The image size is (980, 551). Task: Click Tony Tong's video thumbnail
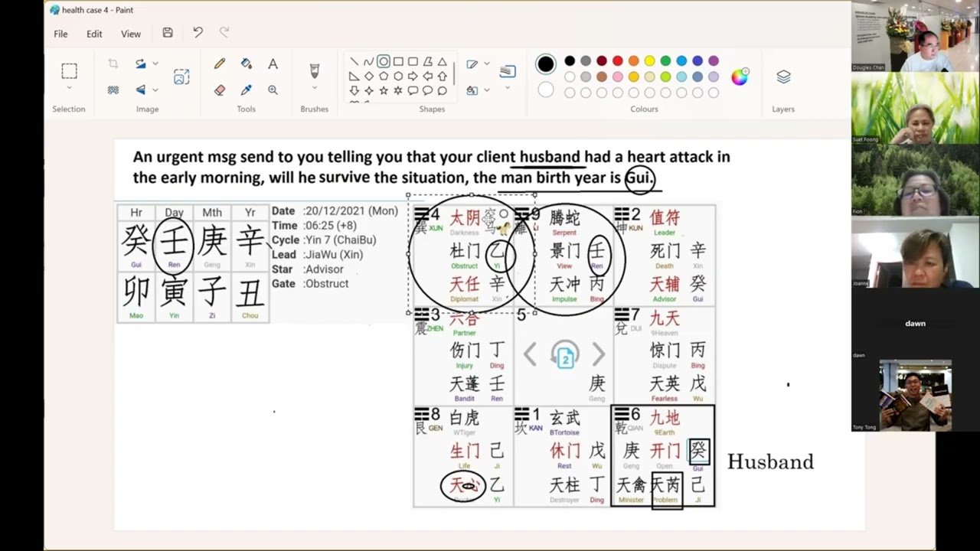coord(916,396)
